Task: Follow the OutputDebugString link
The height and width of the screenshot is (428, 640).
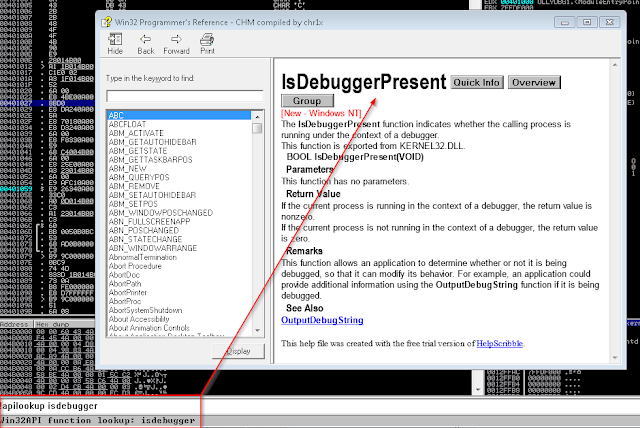Action: 322,320
